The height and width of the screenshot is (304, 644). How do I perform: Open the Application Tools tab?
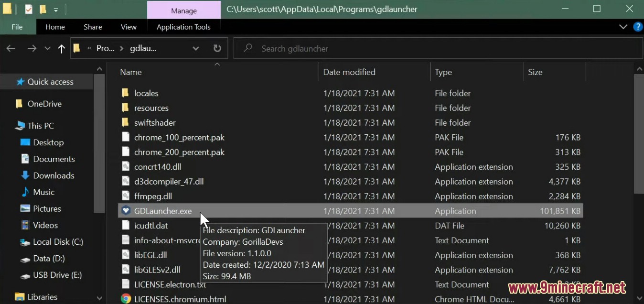pos(183,27)
